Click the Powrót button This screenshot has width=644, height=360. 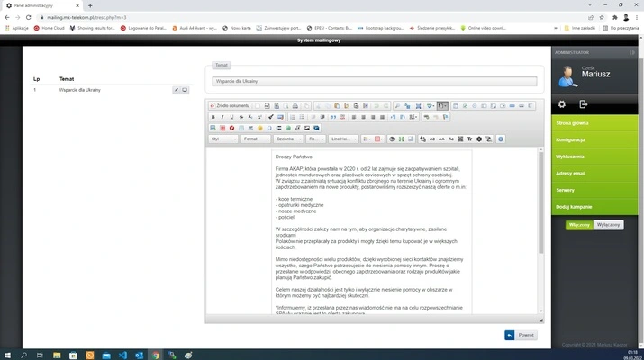click(x=521, y=335)
